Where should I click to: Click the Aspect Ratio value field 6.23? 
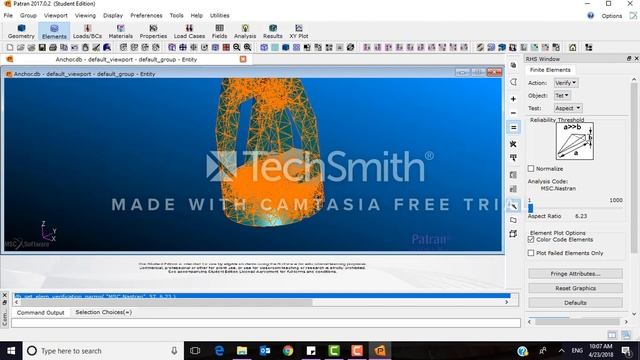point(581,216)
